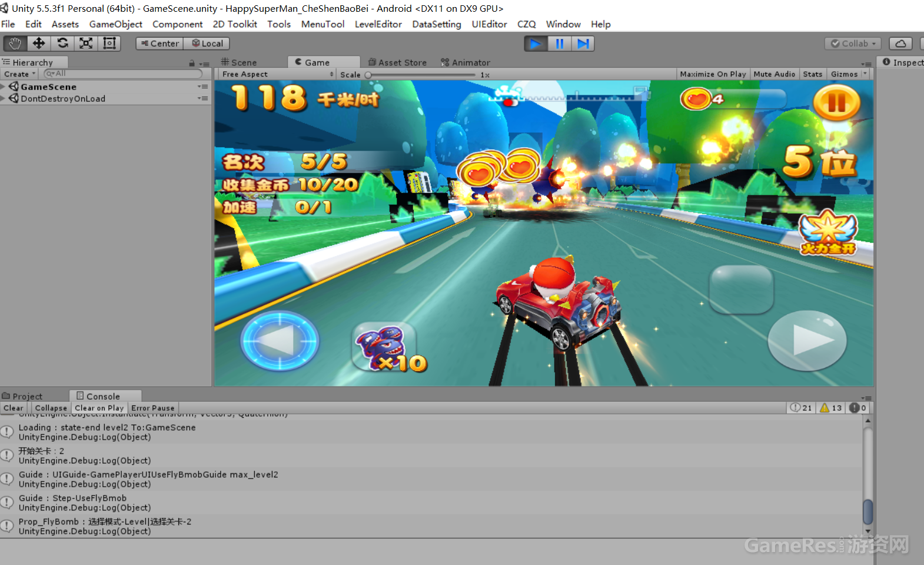Open the Inspector tab
This screenshot has width=924, height=565.
[x=902, y=62]
